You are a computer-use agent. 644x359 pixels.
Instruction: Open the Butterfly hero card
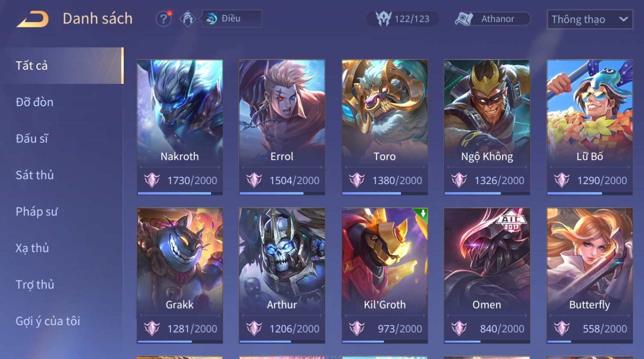tap(590, 276)
